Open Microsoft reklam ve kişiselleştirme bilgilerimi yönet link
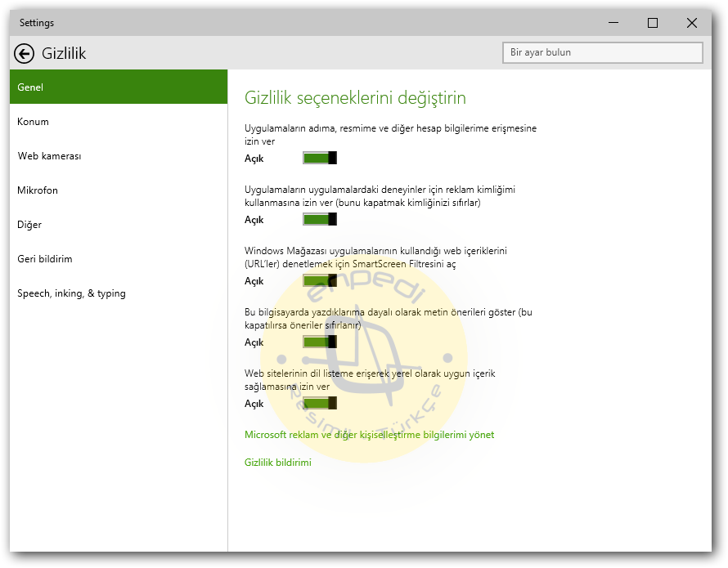 369,435
